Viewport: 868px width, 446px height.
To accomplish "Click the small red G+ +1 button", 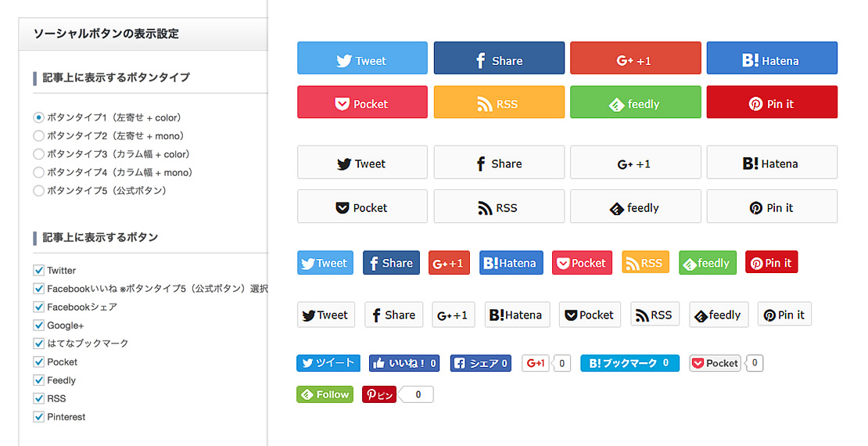I will point(449,263).
